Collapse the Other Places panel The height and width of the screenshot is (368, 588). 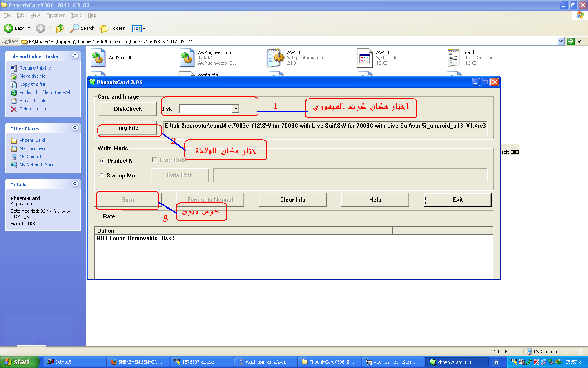click(75, 128)
